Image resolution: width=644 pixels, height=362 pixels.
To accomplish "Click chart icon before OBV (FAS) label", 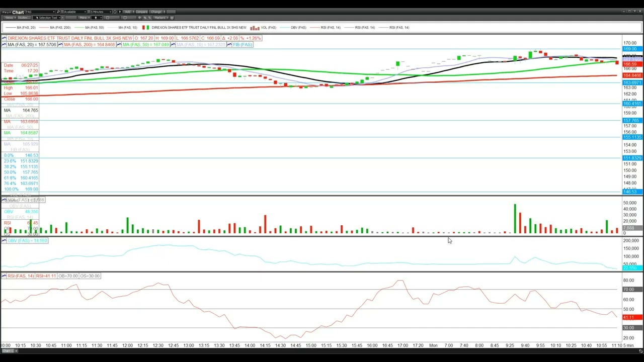I will 4,241.
